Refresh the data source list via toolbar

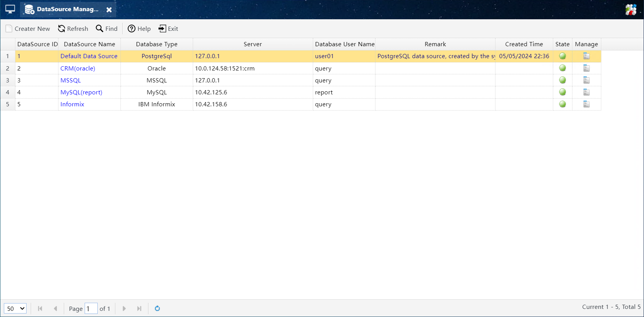[73, 29]
